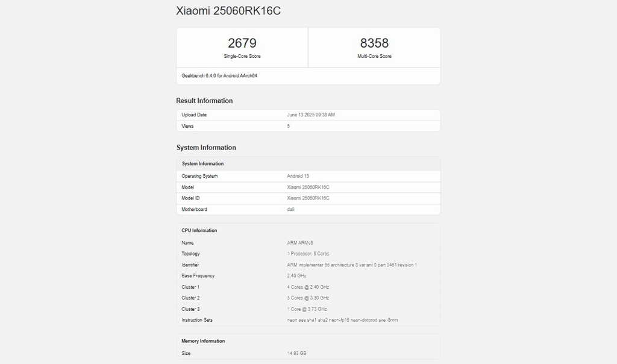The image size is (617, 364).
Task: Click the Memory Information table header
Action: coord(203,341)
